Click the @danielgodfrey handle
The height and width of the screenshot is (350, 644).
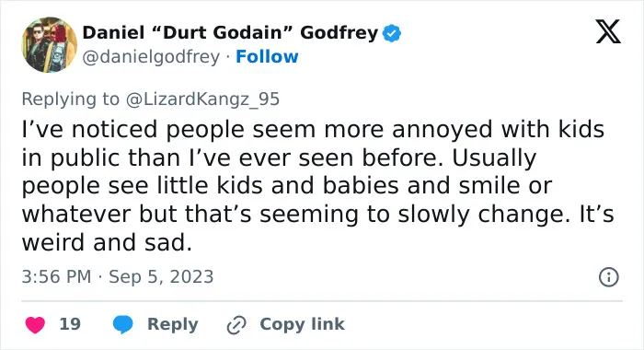[151, 57]
